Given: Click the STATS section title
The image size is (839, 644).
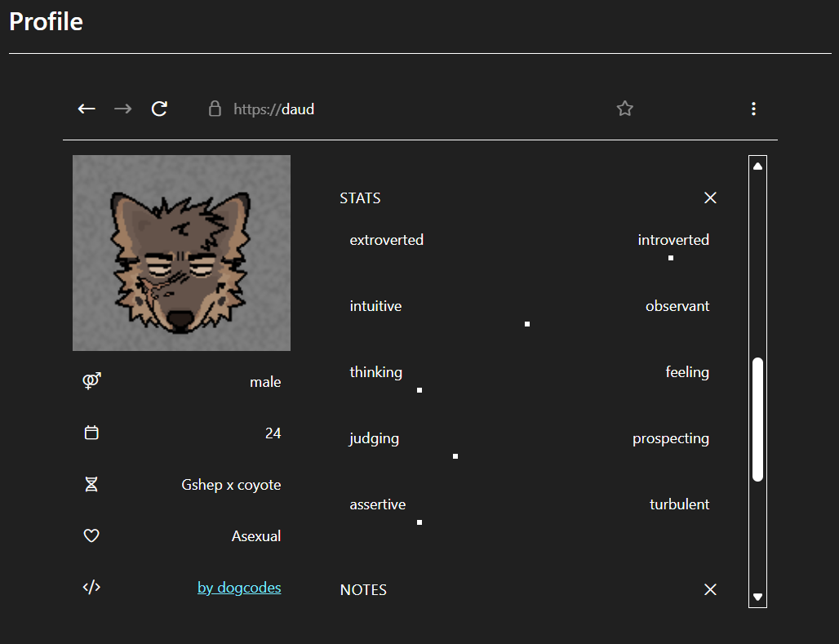Looking at the screenshot, I should coord(360,198).
